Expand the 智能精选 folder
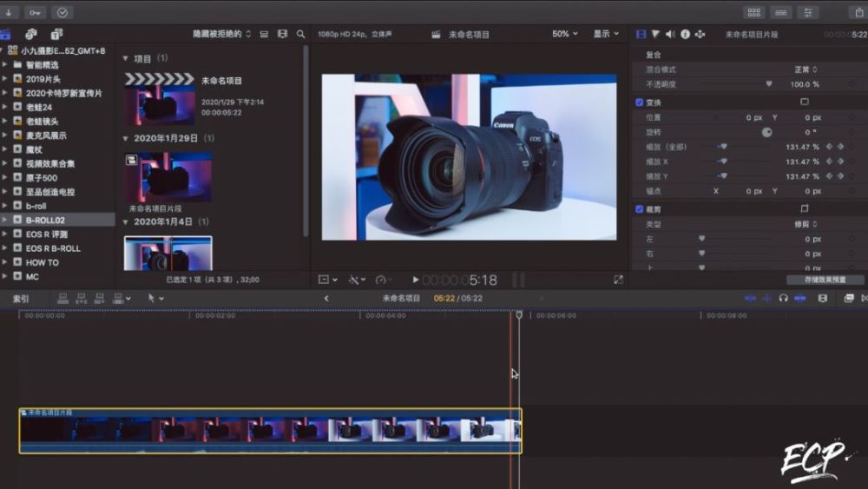The width and height of the screenshot is (868, 489). click(4, 65)
